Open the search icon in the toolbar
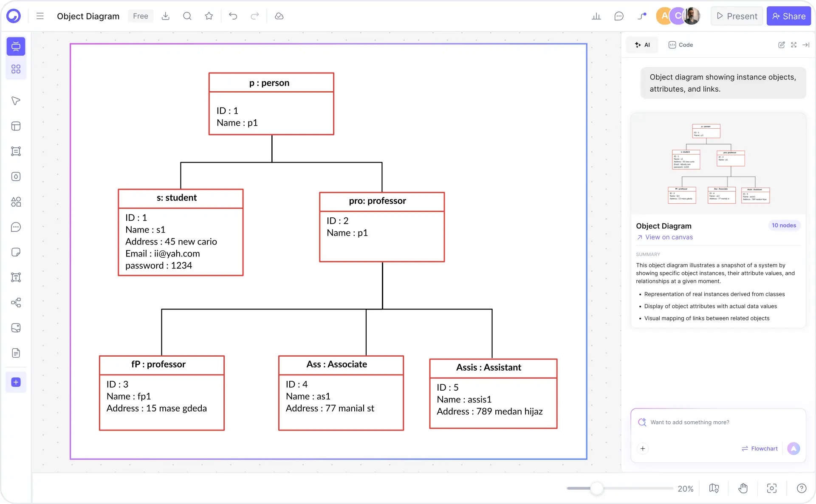816x504 pixels. (x=187, y=16)
